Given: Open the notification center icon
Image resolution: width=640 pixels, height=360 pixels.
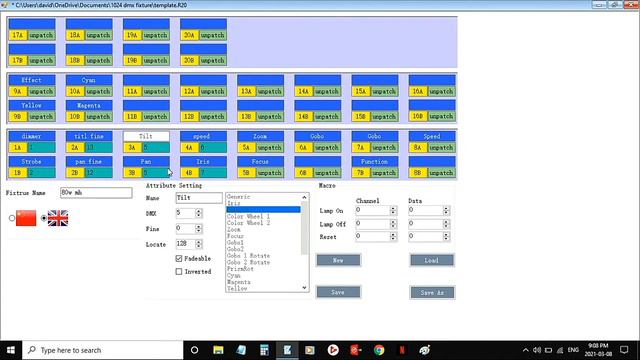Looking at the screenshot, I should click(x=624, y=350).
